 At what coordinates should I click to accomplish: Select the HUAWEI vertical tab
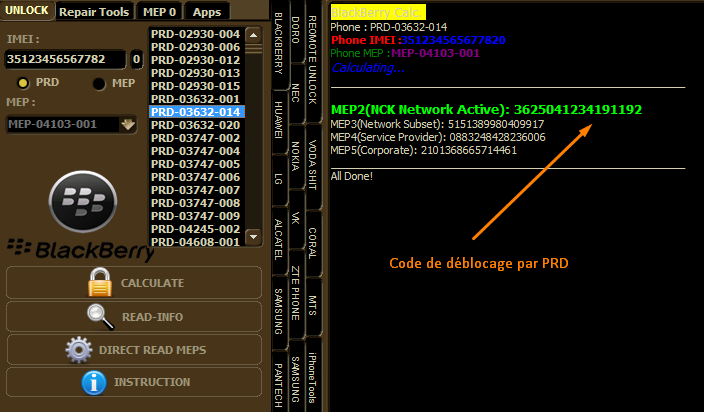[x=278, y=120]
